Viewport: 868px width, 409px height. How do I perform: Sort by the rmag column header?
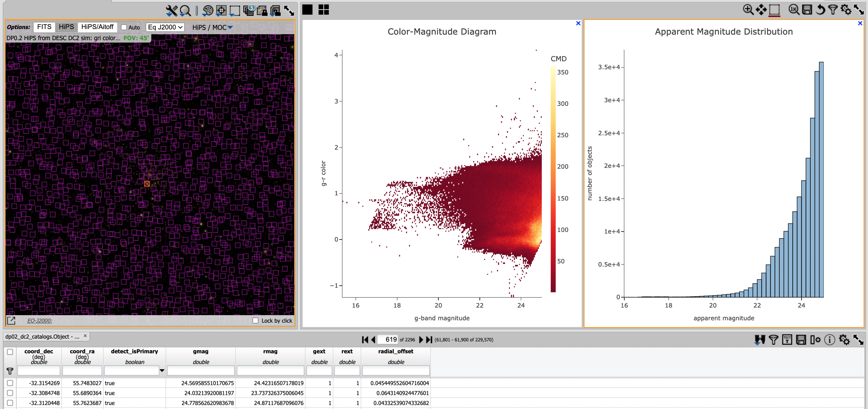pyautogui.click(x=270, y=352)
